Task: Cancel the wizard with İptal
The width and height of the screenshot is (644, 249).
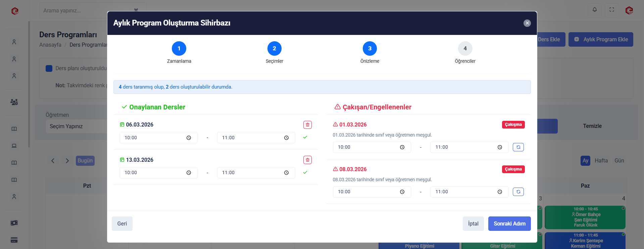Action: [473, 224]
